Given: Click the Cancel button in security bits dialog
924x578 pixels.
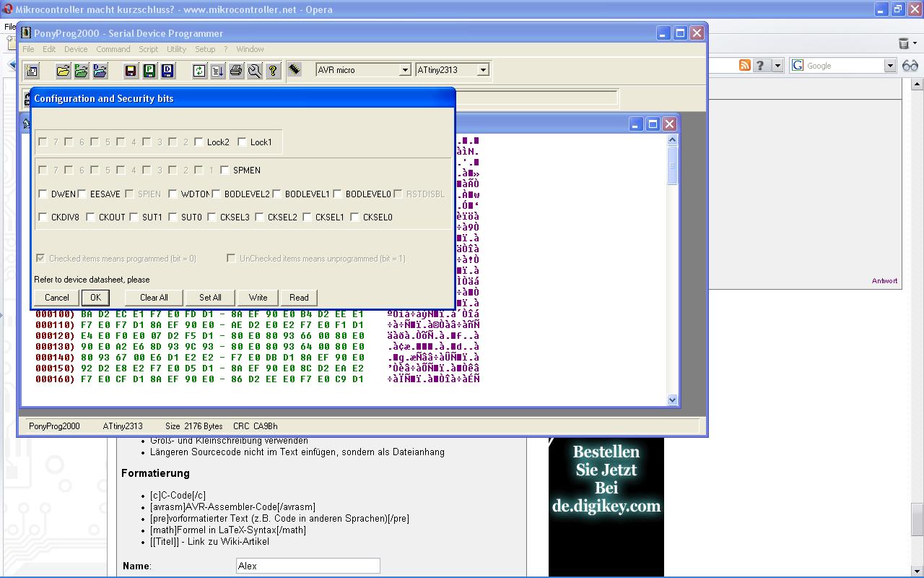Looking at the screenshot, I should 57,298.
